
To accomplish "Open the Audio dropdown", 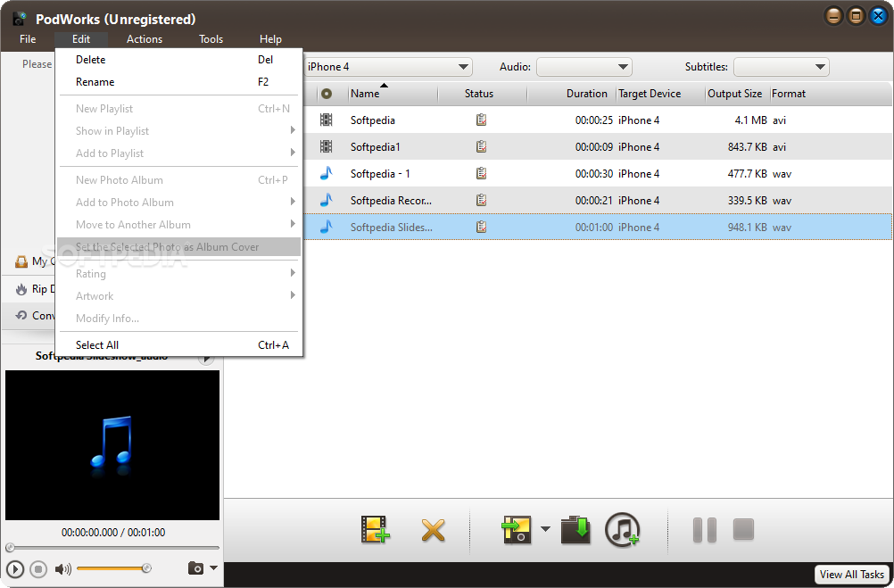I will [x=584, y=67].
